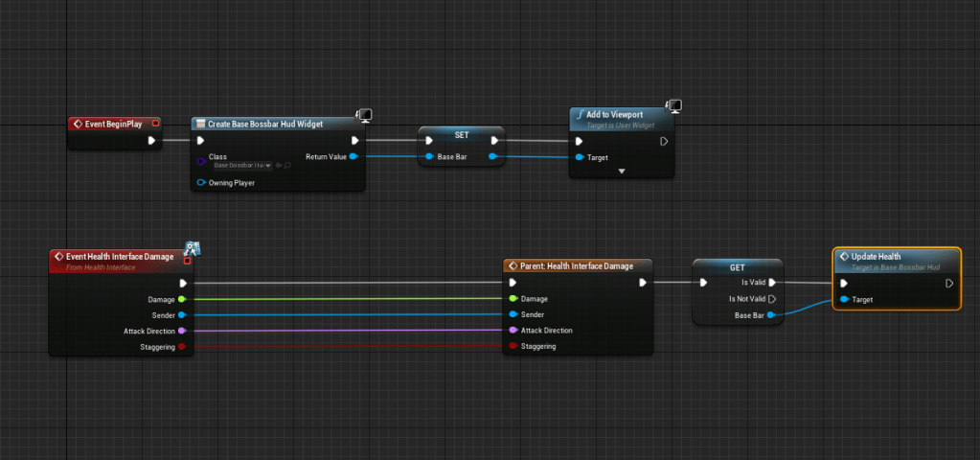Click the Is Valid execution output pin
Viewport: 980px width, 460px height.
[771, 283]
